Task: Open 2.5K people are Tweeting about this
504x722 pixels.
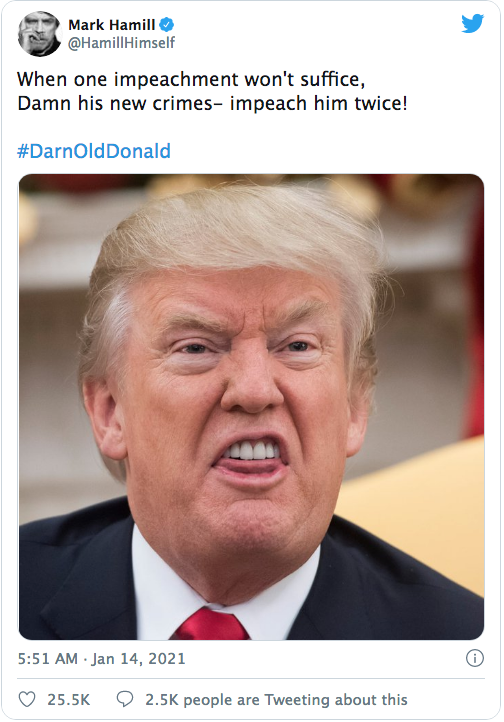Action: 276,700
